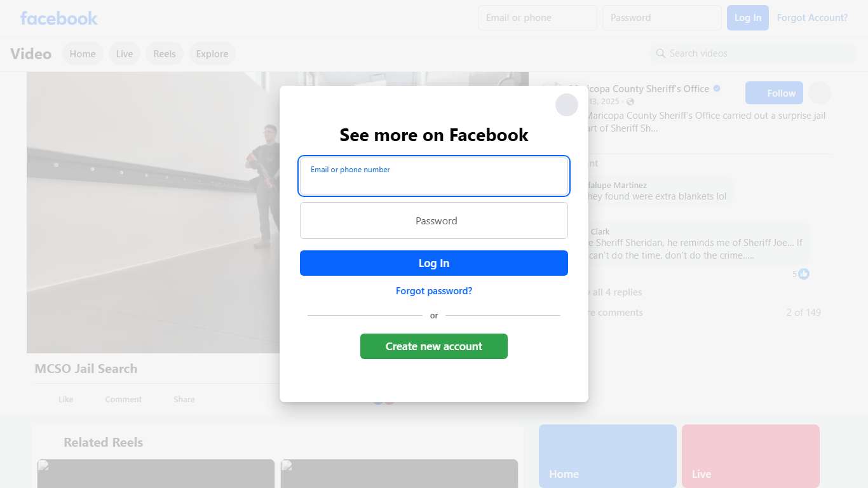Click Create new account button
Viewport: 868px width, 488px height.
(434, 346)
